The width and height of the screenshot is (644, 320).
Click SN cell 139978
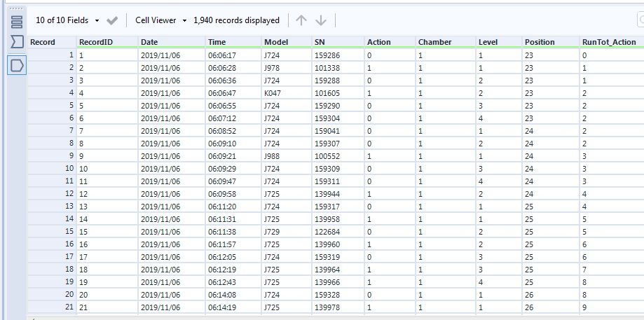(338, 307)
